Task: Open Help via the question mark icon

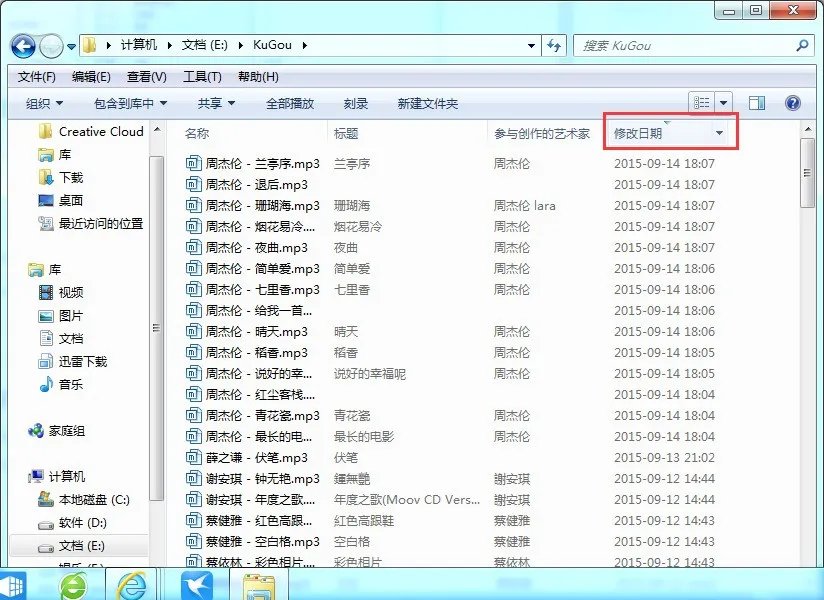Action: (x=793, y=101)
